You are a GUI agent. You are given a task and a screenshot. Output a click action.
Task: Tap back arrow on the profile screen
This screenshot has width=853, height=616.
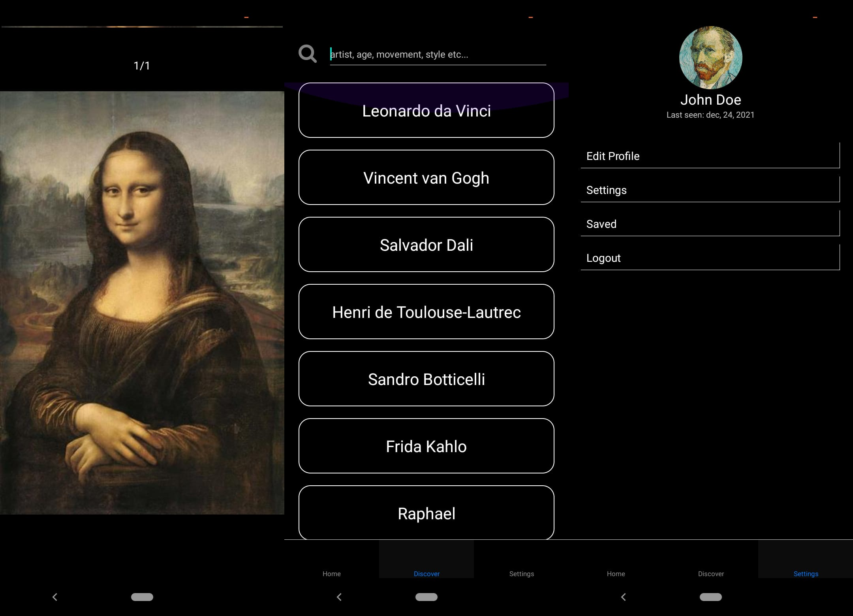tap(624, 597)
